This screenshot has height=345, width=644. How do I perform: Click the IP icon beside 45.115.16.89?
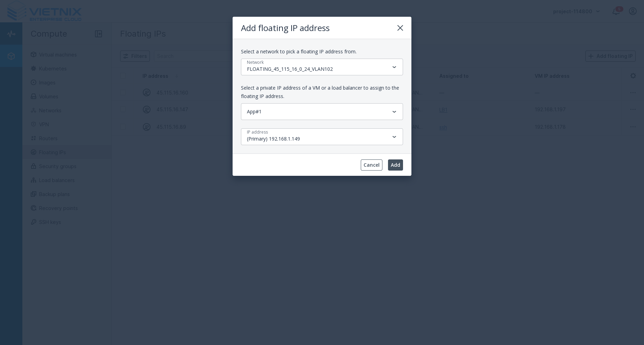[x=147, y=127]
